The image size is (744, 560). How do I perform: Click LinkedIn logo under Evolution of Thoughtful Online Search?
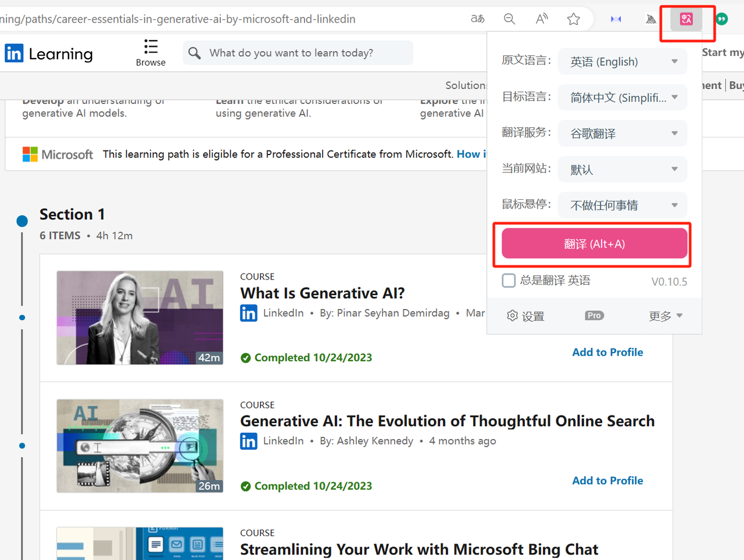(249, 441)
